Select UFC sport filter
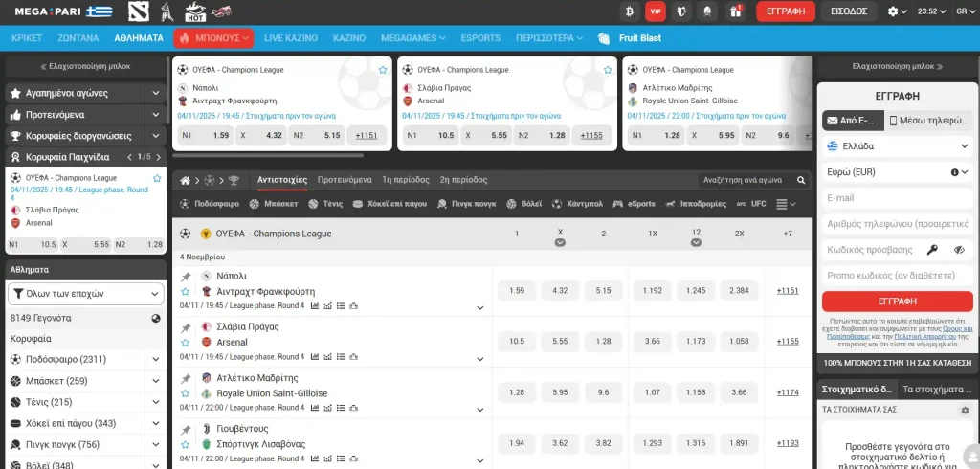Image resolution: width=980 pixels, height=469 pixels. pos(751,204)
